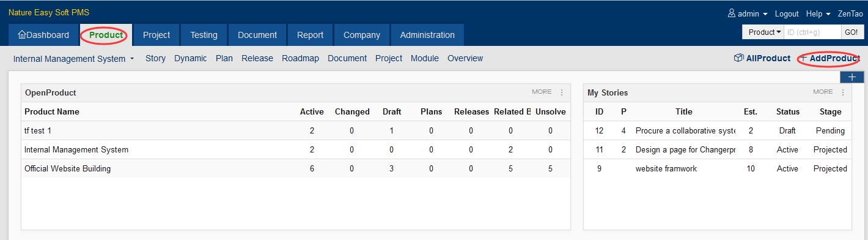868x240 pixels.
Task: Open Official Website Building product
Action: click(68, 168)
